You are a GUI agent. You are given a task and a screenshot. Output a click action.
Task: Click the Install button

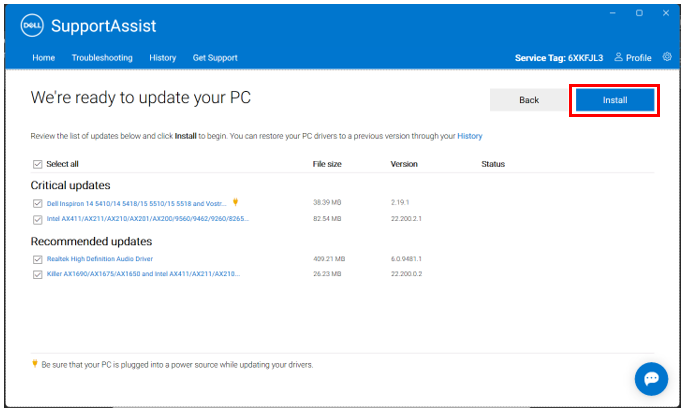615,100
